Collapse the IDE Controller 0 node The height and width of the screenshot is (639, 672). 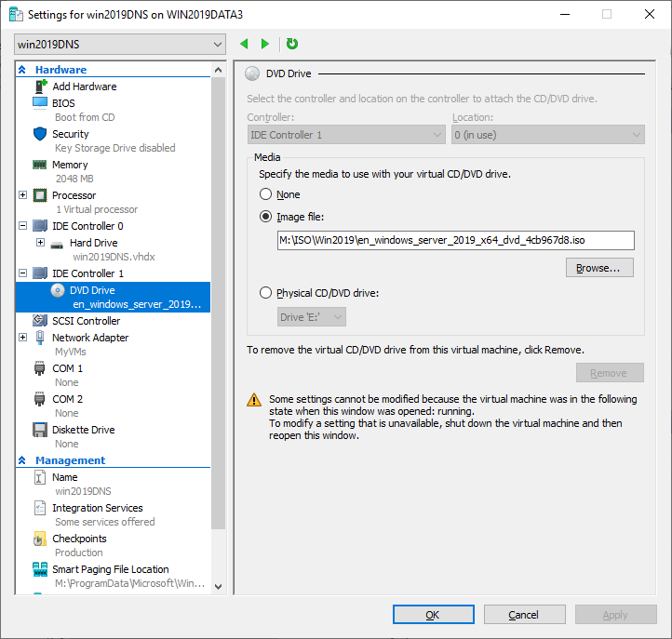coord(23,226)
